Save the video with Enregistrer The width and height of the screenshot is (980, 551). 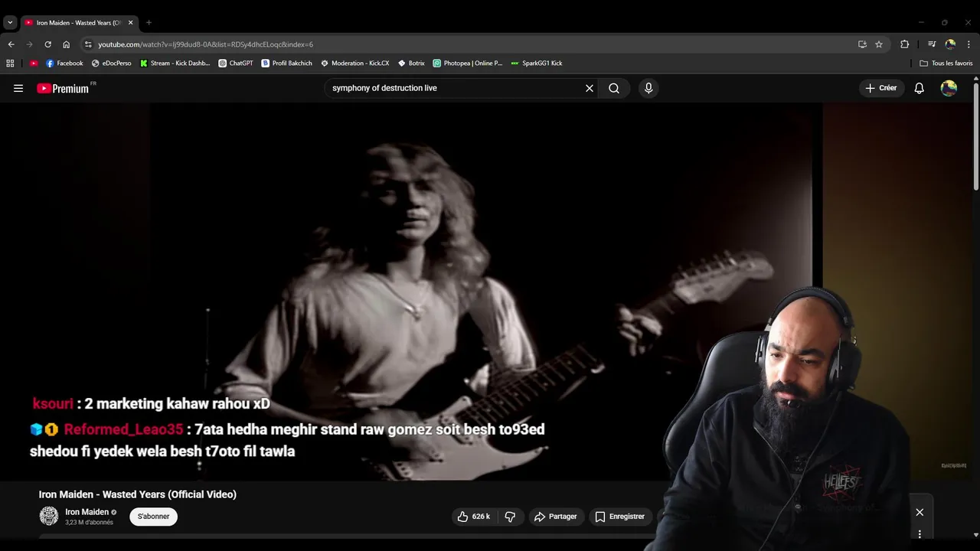(x=620, y=517)
